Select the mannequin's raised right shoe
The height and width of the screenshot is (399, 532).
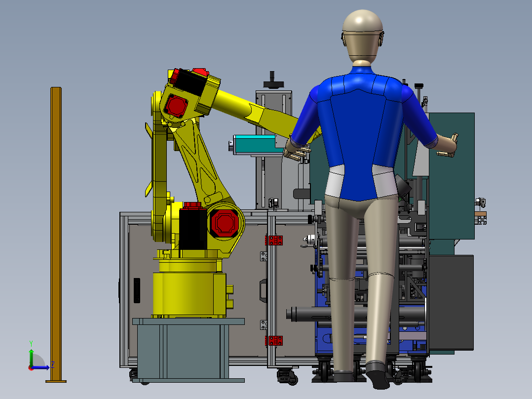tap(379, 375)
